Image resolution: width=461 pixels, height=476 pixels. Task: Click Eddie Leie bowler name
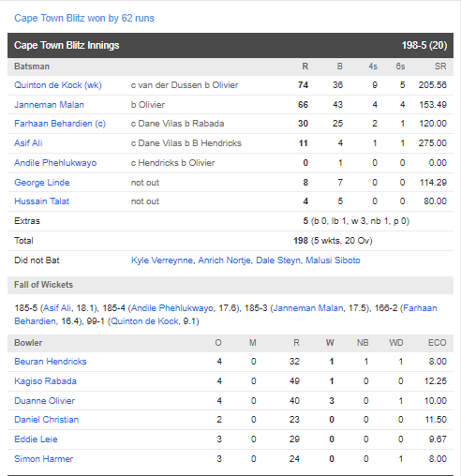[x=36, y=439]
